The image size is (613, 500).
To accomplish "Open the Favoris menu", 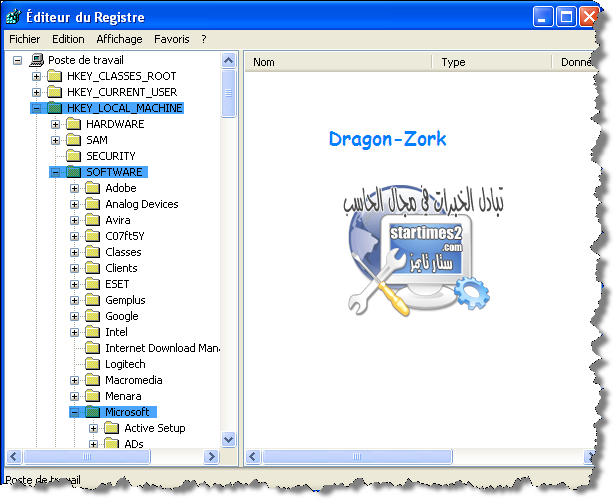I will pyautogui.click(x=172, y=39).
